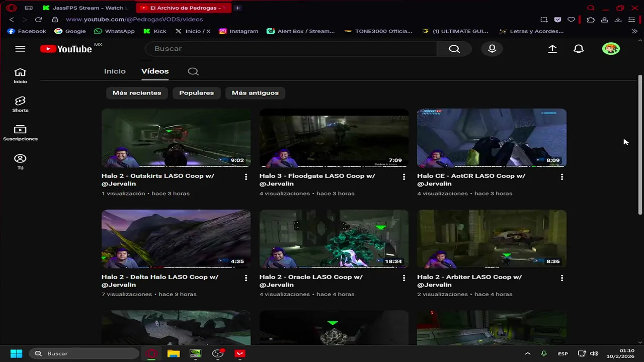Open Shorts in the sidebar
Viewport: 644px width, 362px height.
20,105
